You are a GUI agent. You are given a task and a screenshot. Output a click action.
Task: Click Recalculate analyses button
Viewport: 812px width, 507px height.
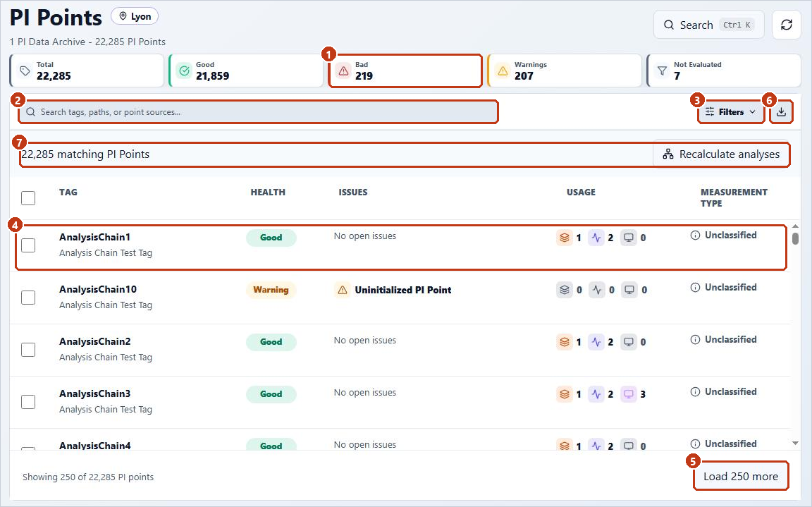(x=721, y=154)
